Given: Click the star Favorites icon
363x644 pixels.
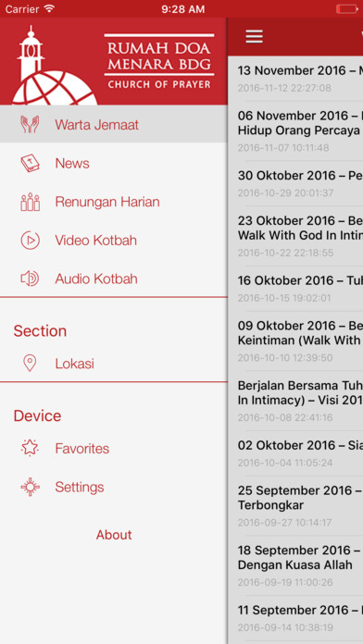Looking at the screenshot, I should pyautogui.click(x=30, y=448).
